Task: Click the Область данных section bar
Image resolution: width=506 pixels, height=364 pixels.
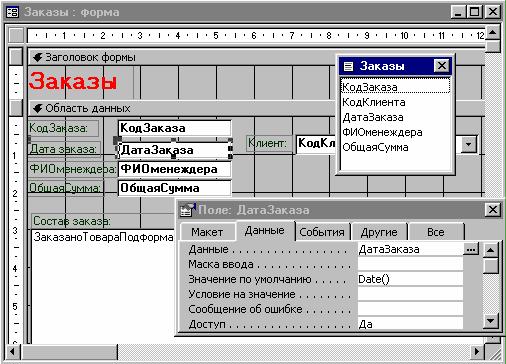Action: [x=182, y=108]
